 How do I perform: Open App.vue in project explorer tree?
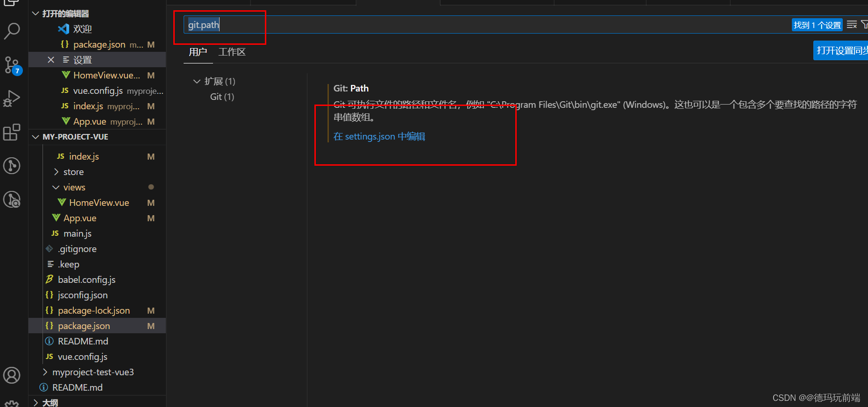click(x=97, y=218)
